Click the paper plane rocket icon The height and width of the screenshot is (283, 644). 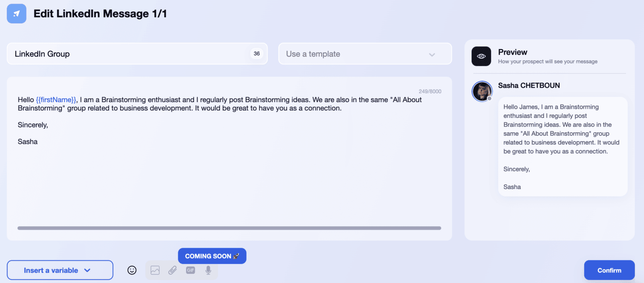click(17, 13)
